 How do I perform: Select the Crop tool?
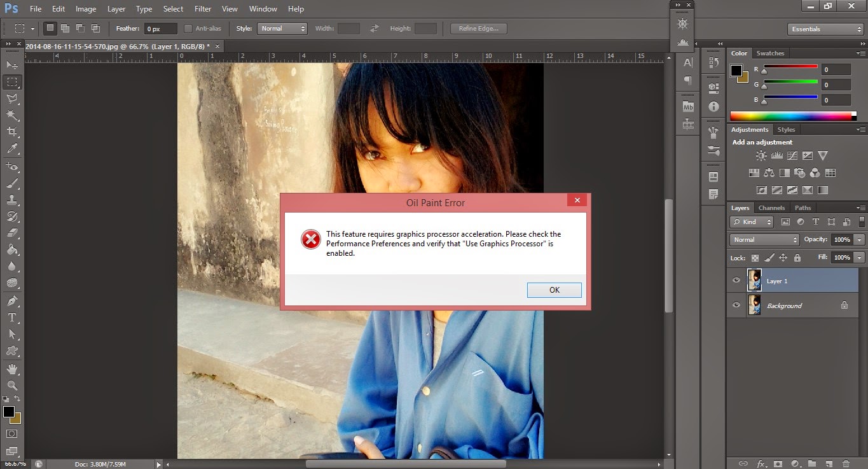[11, 132]
